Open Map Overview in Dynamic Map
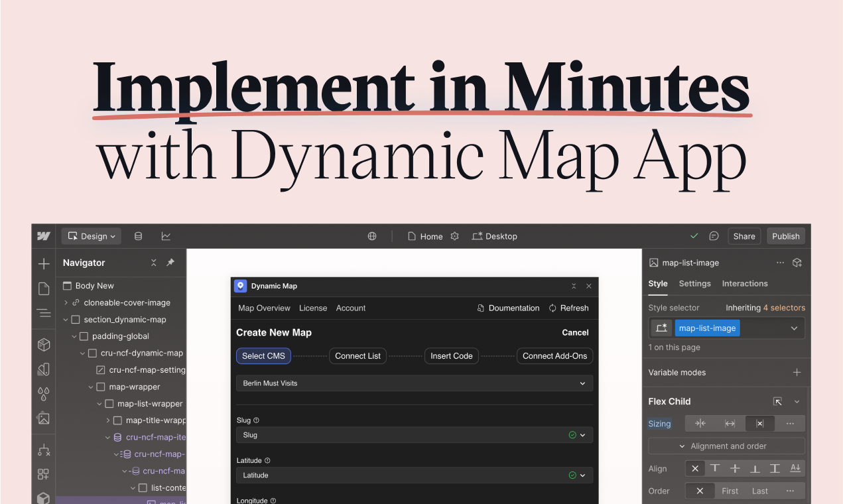 point(264,308)
